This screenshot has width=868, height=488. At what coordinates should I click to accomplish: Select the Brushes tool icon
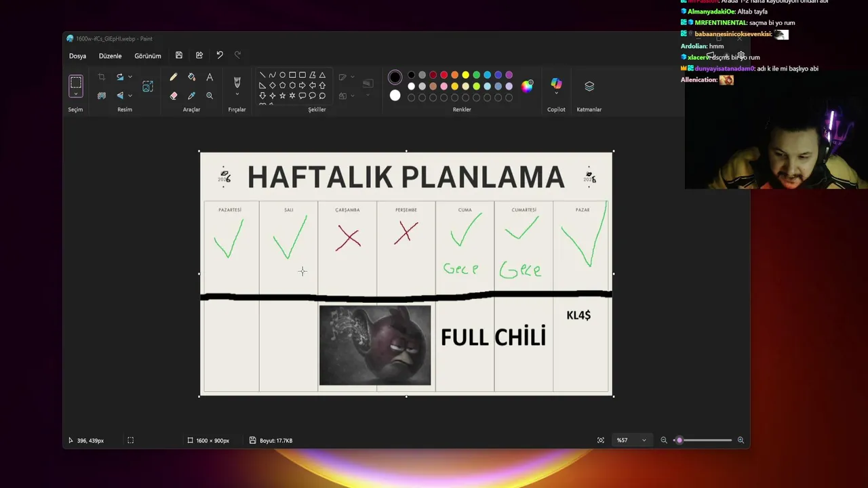point(237,82)
